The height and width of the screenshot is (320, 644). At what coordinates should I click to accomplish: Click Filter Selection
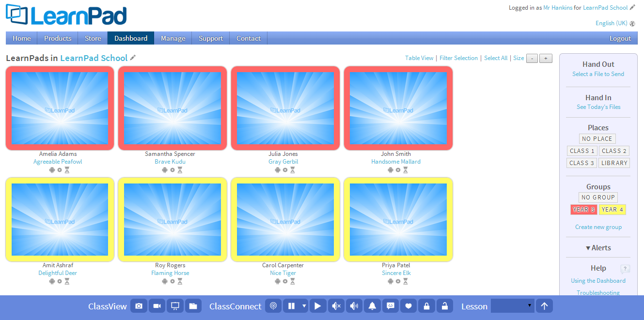coord(458,58)
